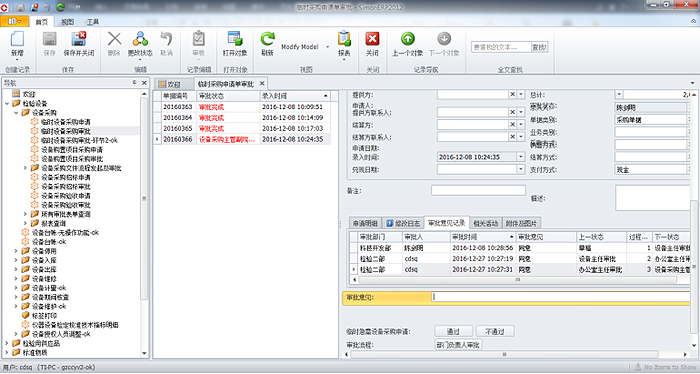The image size is (700, 374).
Task: Click the 下一个对象 next object icon
Action: [x=444, y=39]
